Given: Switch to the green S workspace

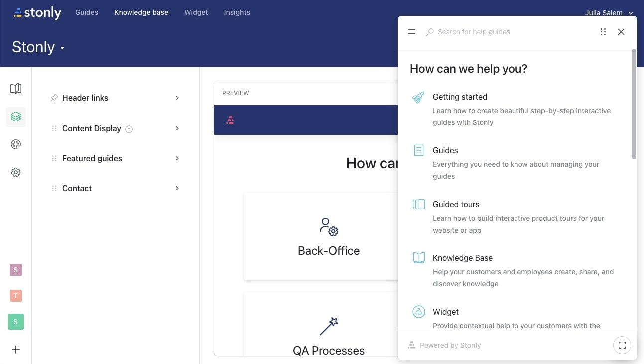Looking at the screenshot, I should [16, 322].
